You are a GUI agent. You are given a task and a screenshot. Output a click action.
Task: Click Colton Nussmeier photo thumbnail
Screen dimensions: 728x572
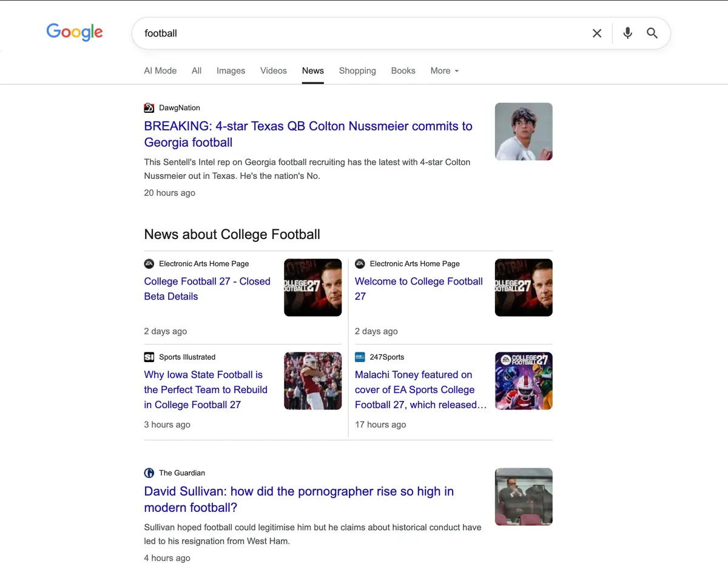[x=524, y=132]
